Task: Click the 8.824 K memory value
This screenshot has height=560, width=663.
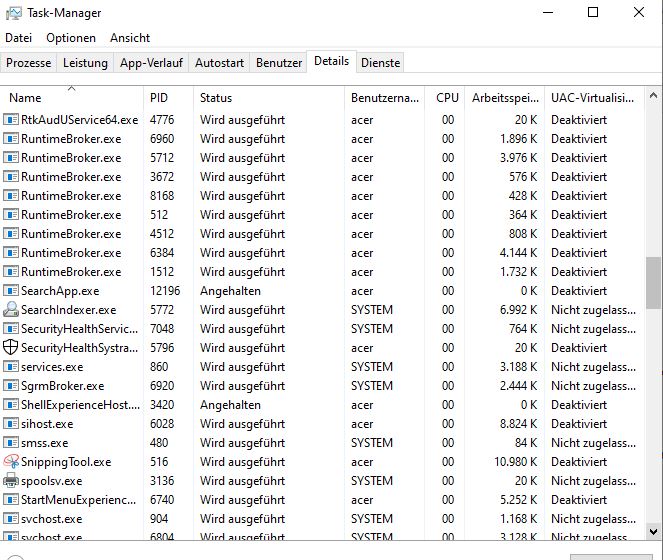Action: tap(518, 424)
